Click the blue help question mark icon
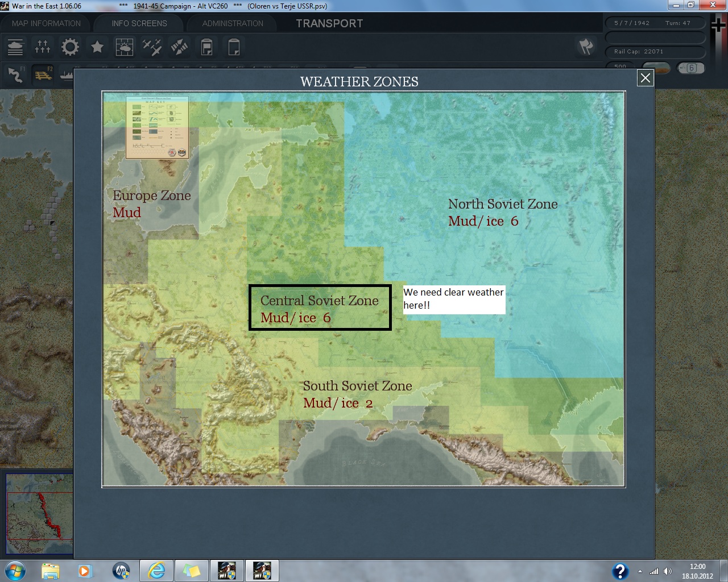The image size is (728, 582). (x=620, y=571)
